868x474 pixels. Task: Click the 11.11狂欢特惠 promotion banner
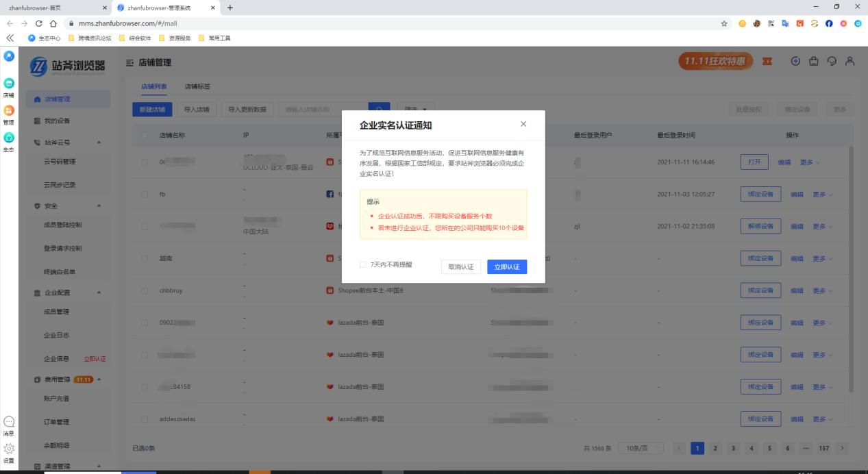coord(715,61)
